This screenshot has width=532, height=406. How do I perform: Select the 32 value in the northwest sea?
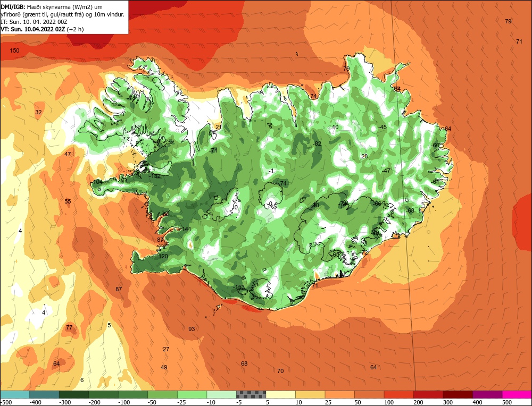(39, 112)
